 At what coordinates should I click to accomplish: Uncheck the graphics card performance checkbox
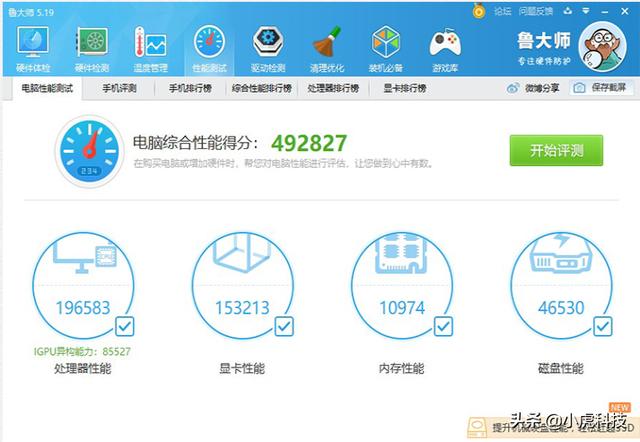click(284, 326)
